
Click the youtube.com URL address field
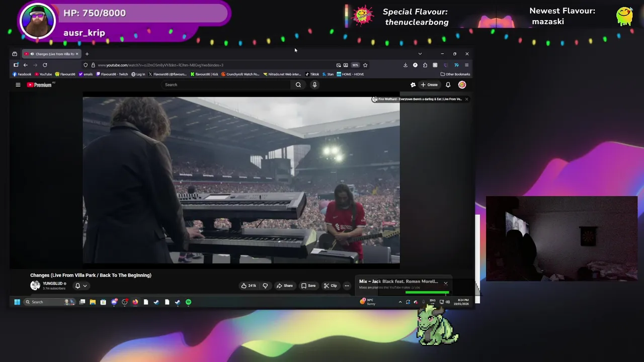coord(214,65)
